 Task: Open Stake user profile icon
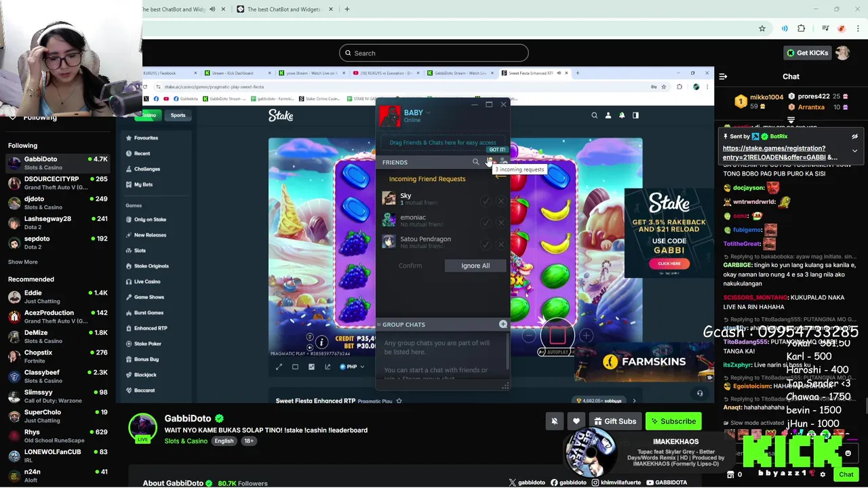click(x=608, y=115)
